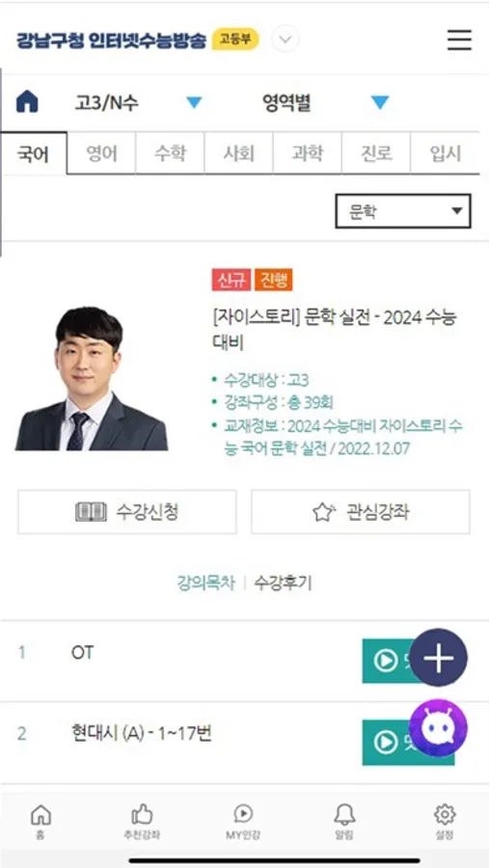Image resolution: width=489 pixels, height=868 pixels.
Task: Launch the purple chatbot assistant icon
Action: 439,728
